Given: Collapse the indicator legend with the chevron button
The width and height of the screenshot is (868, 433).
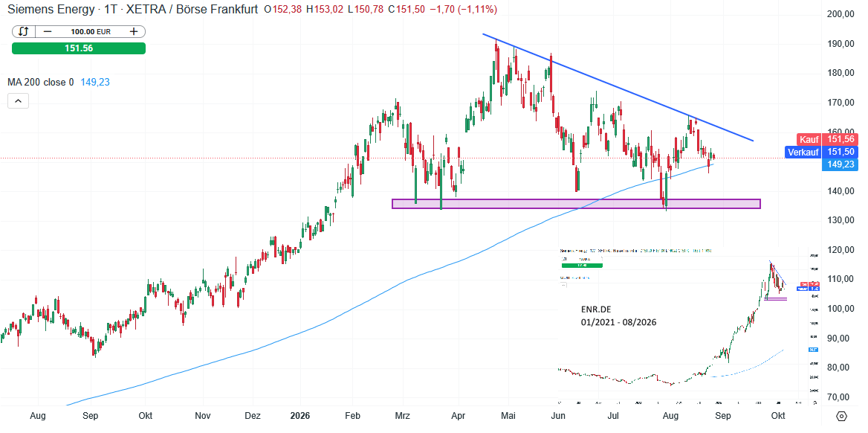Looking at the screenshot, I should 18,101.
